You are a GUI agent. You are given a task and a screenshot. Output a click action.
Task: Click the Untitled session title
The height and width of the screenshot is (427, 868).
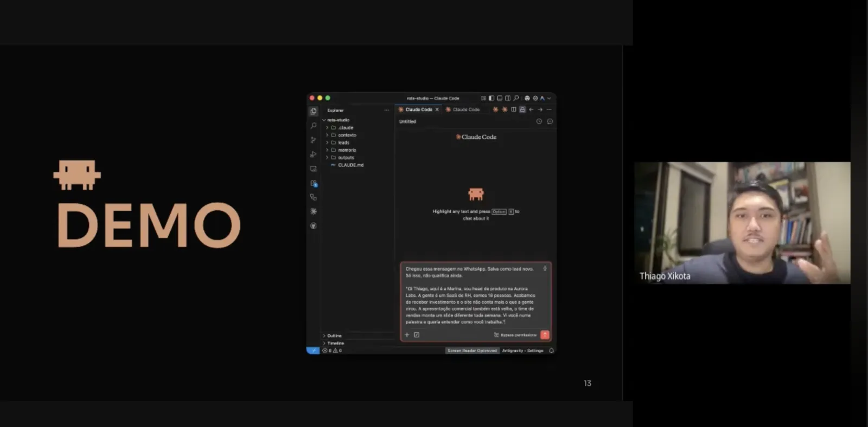pos(407,121)
